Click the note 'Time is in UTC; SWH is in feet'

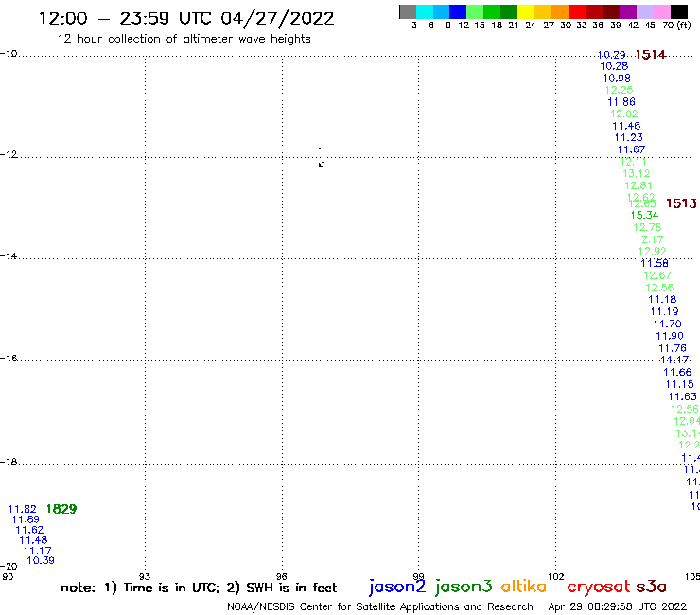(x=199, y=588)
